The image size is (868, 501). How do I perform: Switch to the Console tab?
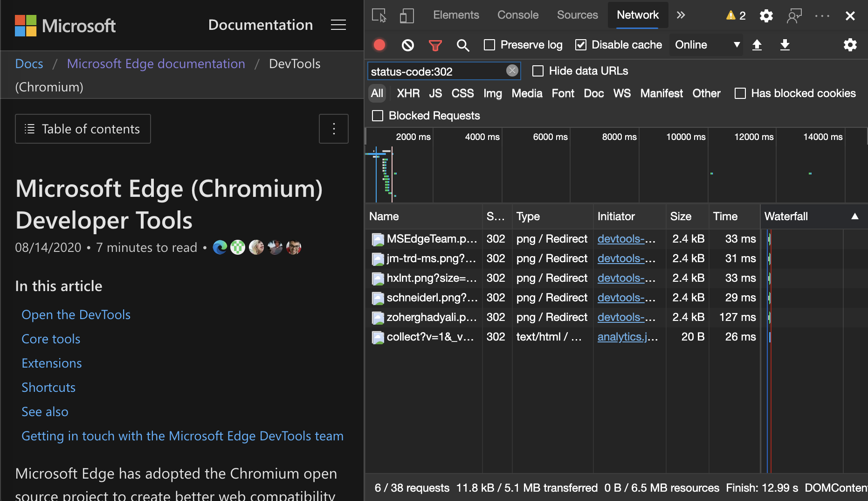(517, 15)
